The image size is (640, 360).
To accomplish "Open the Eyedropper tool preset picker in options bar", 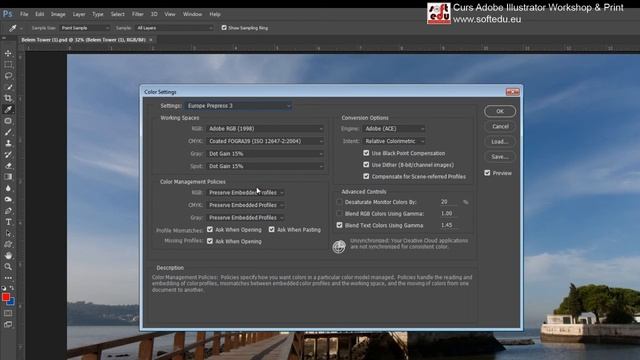I will coord(15,28).
